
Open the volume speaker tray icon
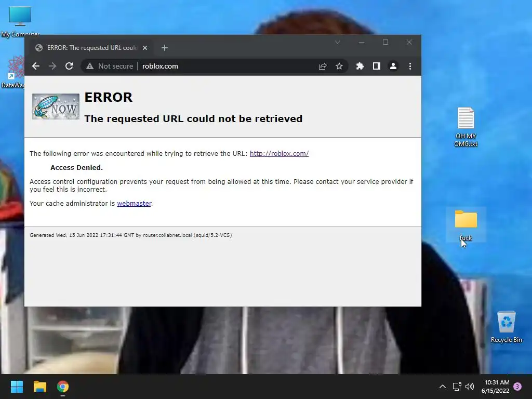(x=470, y=387)
